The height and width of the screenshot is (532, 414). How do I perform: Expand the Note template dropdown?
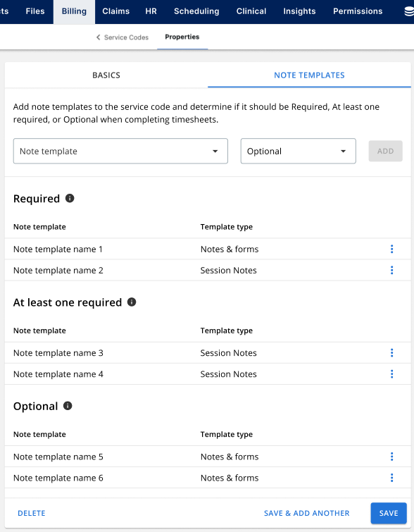point(120,151)
